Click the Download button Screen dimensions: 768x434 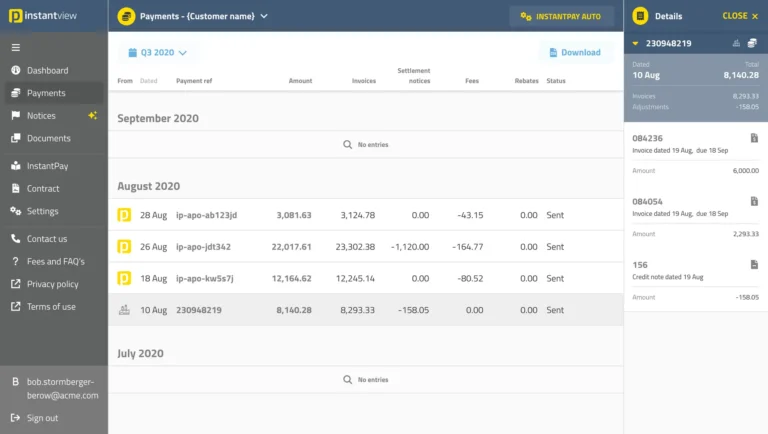[575, 52]
